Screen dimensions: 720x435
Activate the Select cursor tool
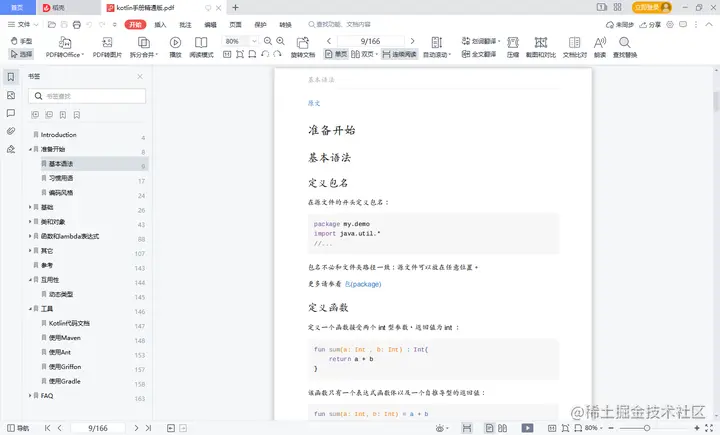tap(21, 54)
